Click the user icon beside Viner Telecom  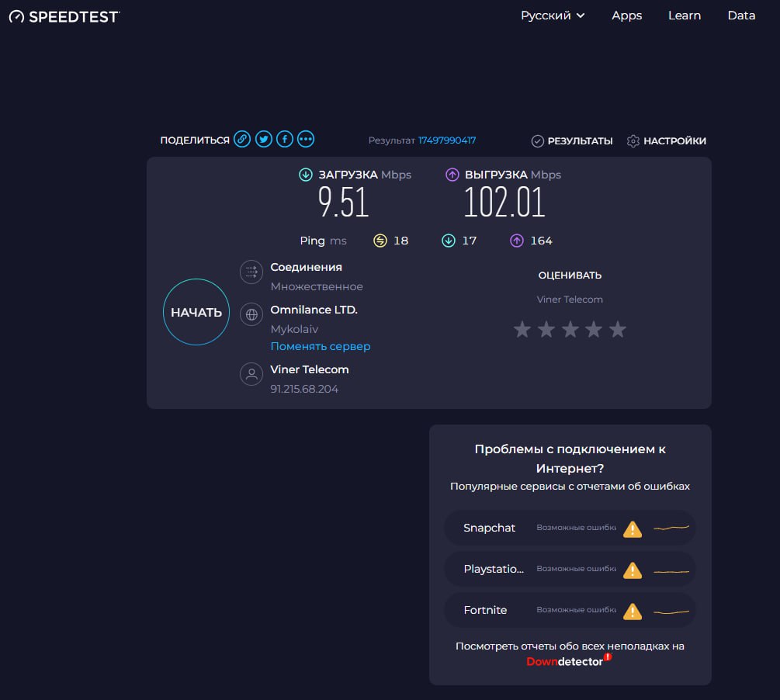coord(251,374)
